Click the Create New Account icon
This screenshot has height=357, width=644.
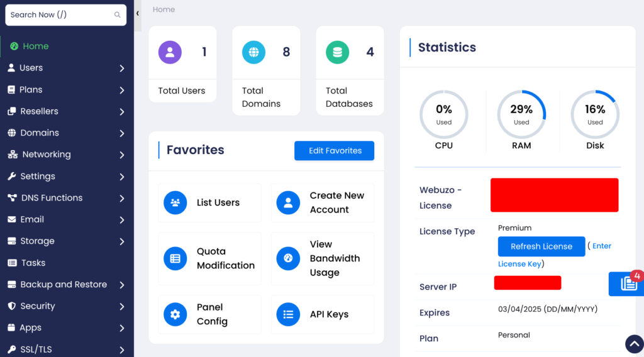click(288, 203)
